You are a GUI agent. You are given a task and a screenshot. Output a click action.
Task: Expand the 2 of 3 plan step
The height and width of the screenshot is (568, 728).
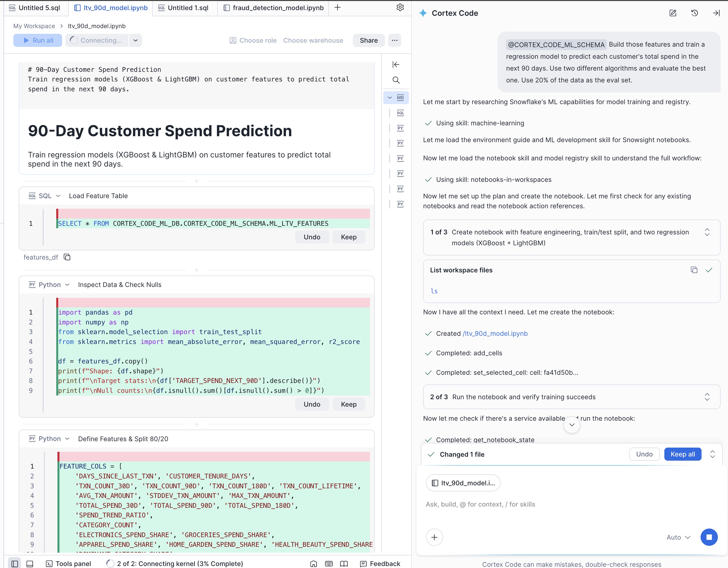click(x=707, y=397)
